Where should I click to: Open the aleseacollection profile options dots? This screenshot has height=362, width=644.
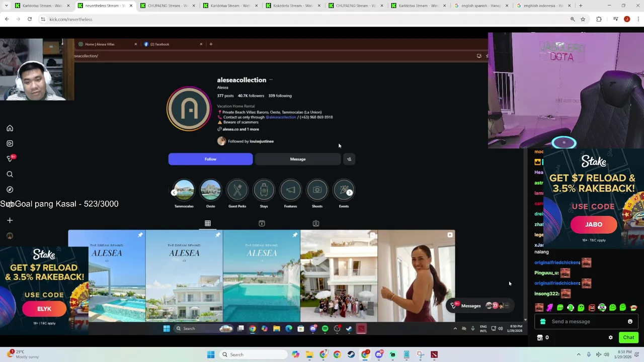coord(271,79)
